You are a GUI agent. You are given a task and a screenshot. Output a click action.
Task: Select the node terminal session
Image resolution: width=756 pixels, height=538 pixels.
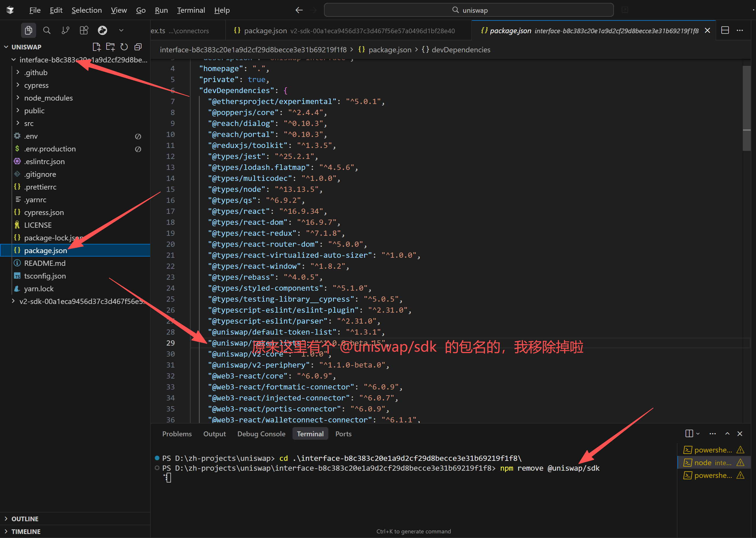(x=712, y=463)
